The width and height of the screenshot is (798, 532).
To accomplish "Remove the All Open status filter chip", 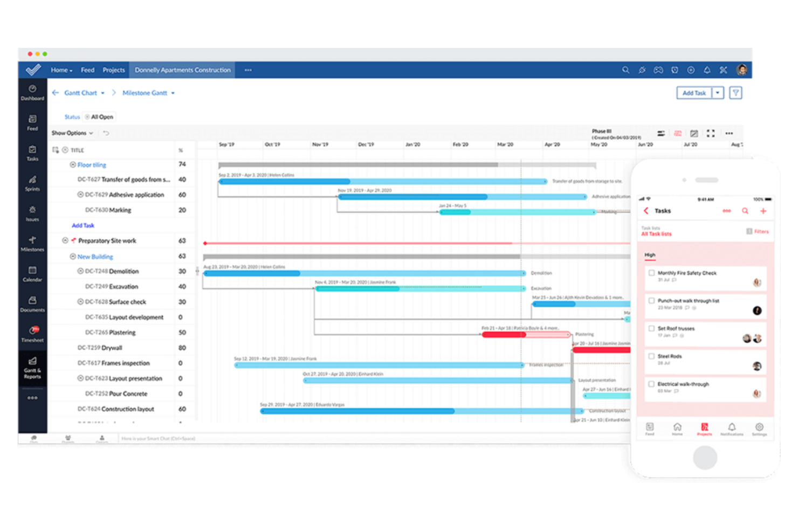I will 88,116.
